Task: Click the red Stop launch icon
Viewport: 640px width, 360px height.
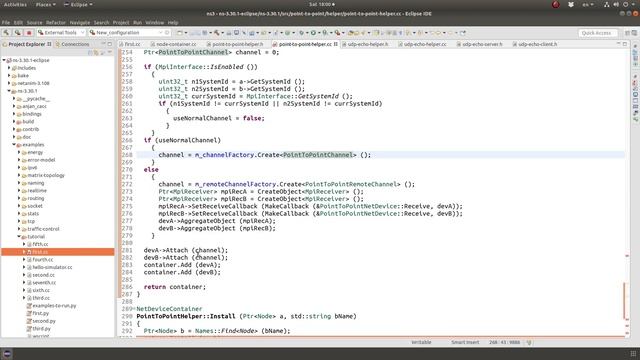Action: tap(29, 33)
